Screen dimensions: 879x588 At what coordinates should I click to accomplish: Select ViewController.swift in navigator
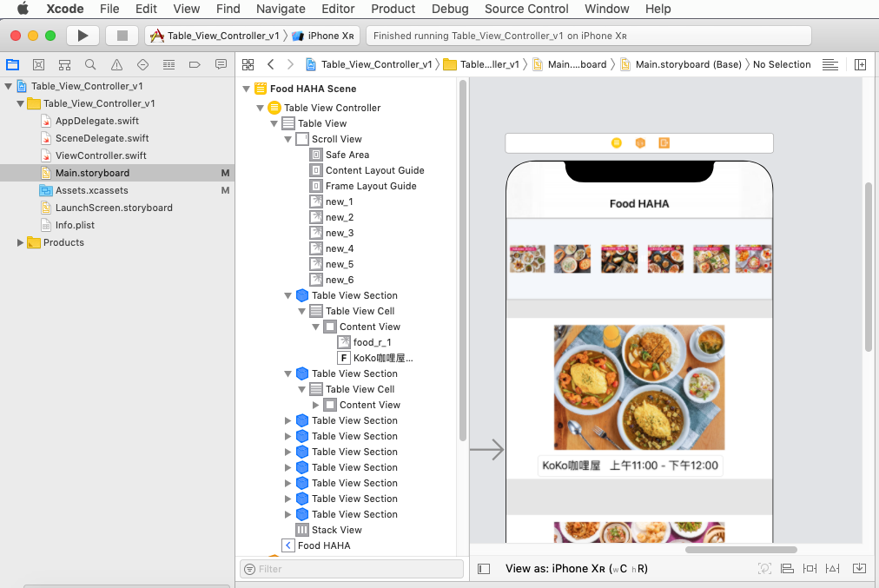pos(101,155)
